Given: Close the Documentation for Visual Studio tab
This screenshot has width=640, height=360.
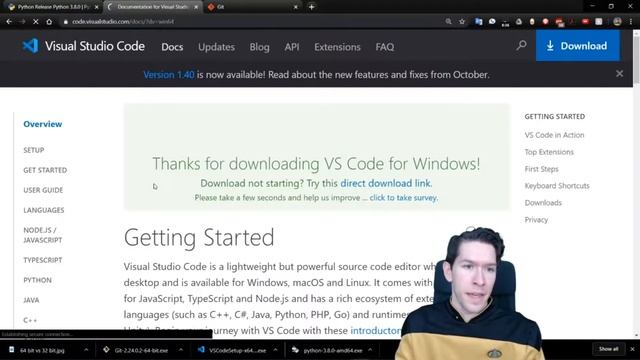Looking at the screenshot, I should [x=196, y=7].
